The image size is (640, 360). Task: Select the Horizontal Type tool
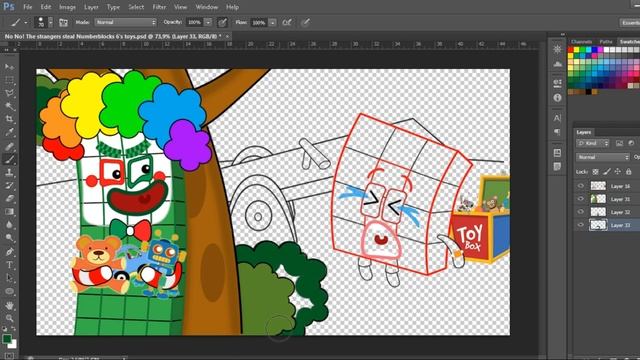[9, 265]
